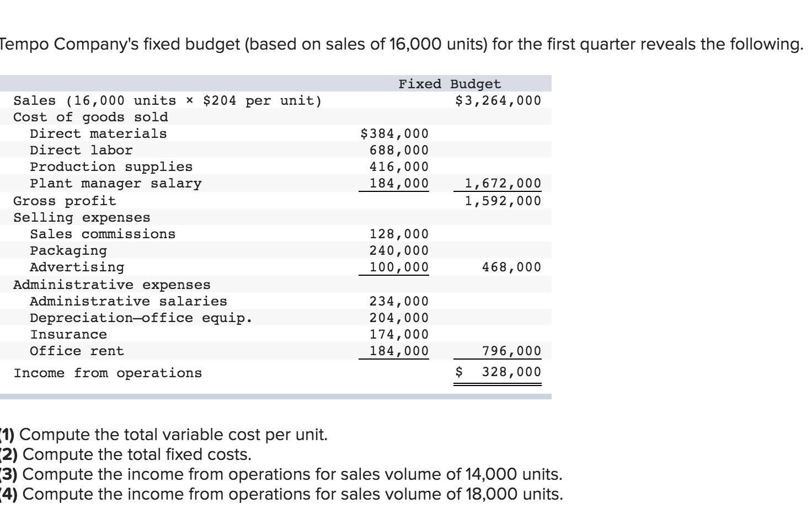Click the Administrative expenses heading
This screenshot has width=812, height=514.
[x=112, y=285]
